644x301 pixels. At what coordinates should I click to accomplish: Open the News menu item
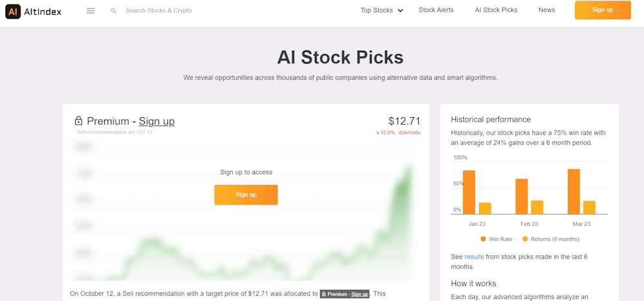pos(547,10)
